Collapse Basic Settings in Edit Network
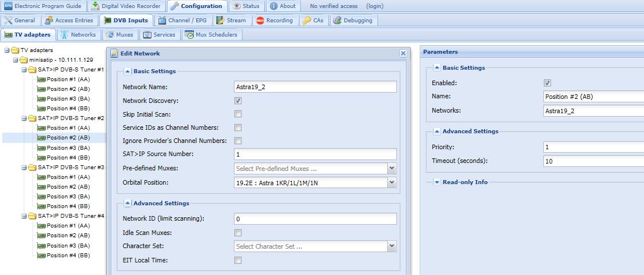 pos(128,71)
